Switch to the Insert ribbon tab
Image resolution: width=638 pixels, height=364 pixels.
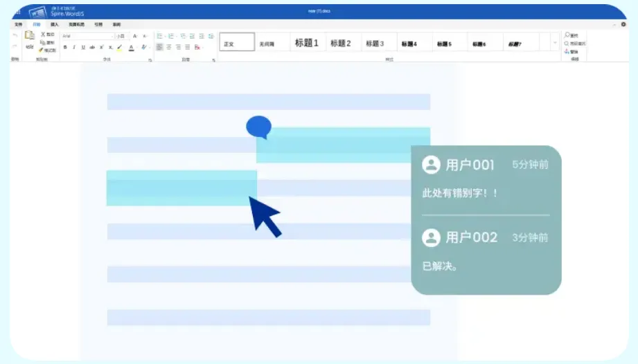tap(55, 24)
